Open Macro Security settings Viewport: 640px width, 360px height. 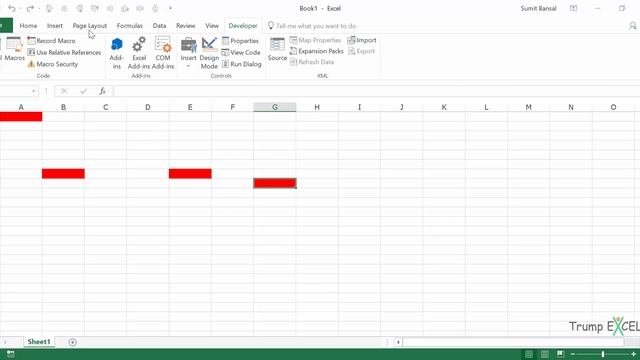[x=53, y=64]
